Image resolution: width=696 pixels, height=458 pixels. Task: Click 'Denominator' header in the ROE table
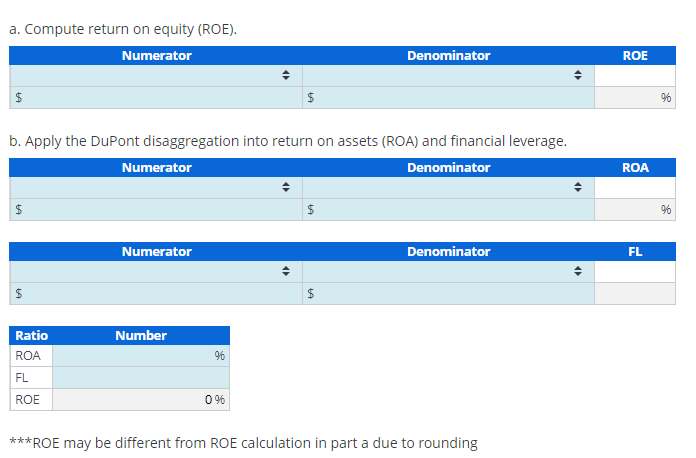point(449,55)
